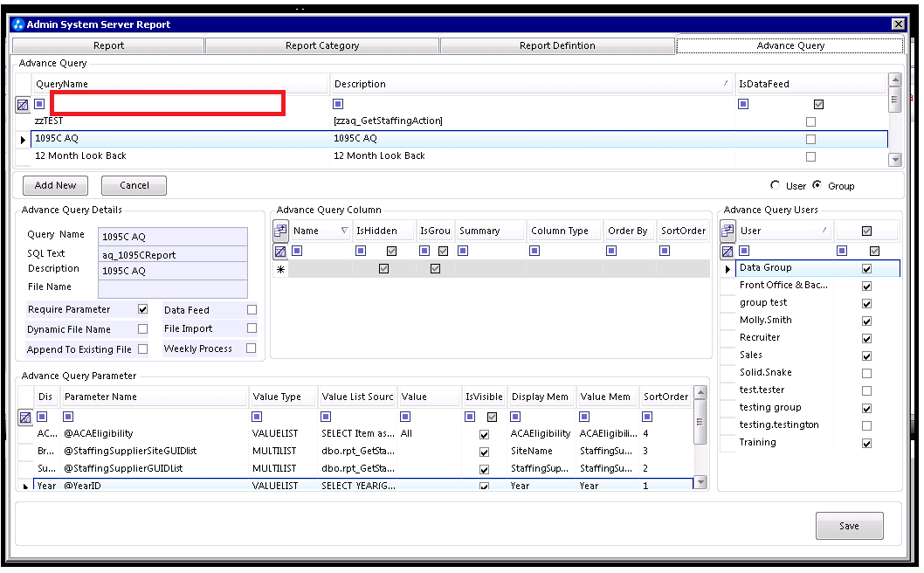Click Description column sort indicator
The width and height of the screenshot is (924, 573).
click(726, 84)
